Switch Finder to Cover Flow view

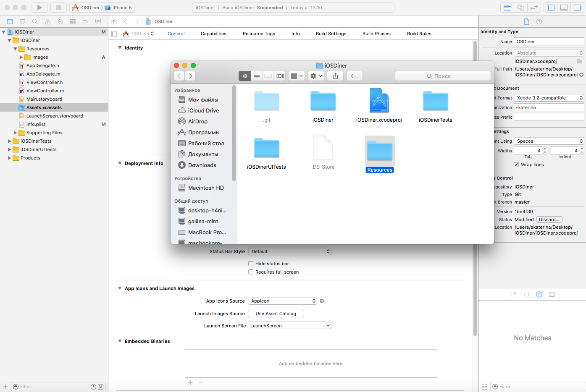[x=280, y=76]
